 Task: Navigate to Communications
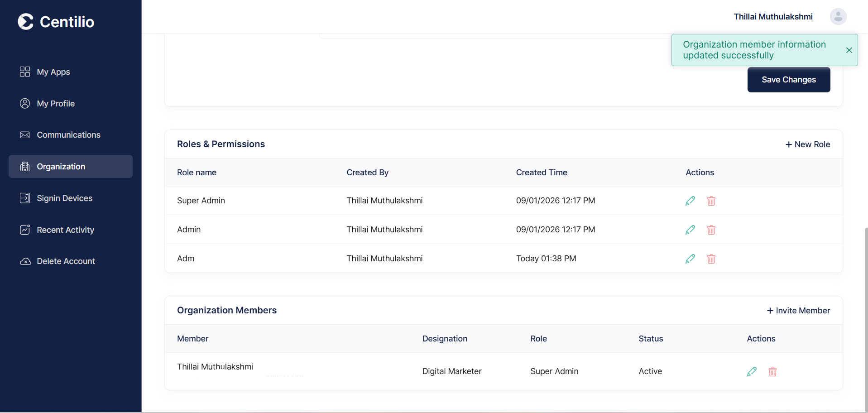(x=68, y=134)
